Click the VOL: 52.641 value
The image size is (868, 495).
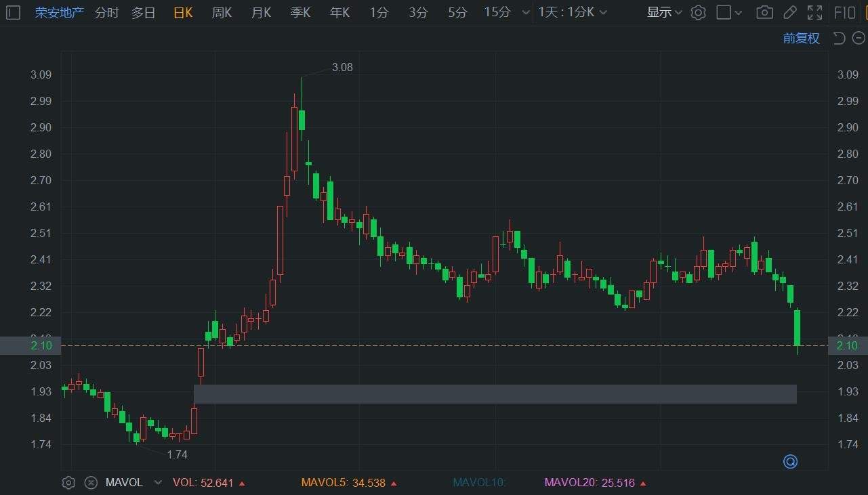(209, 483)
